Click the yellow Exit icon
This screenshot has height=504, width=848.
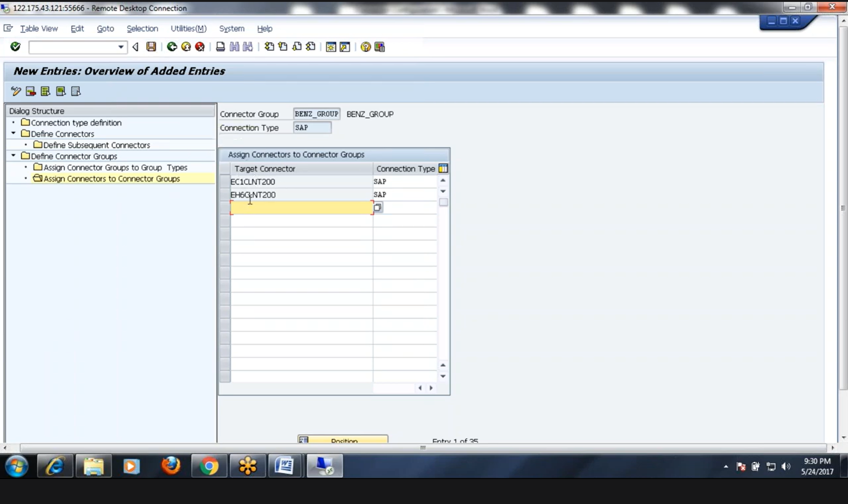186,47
